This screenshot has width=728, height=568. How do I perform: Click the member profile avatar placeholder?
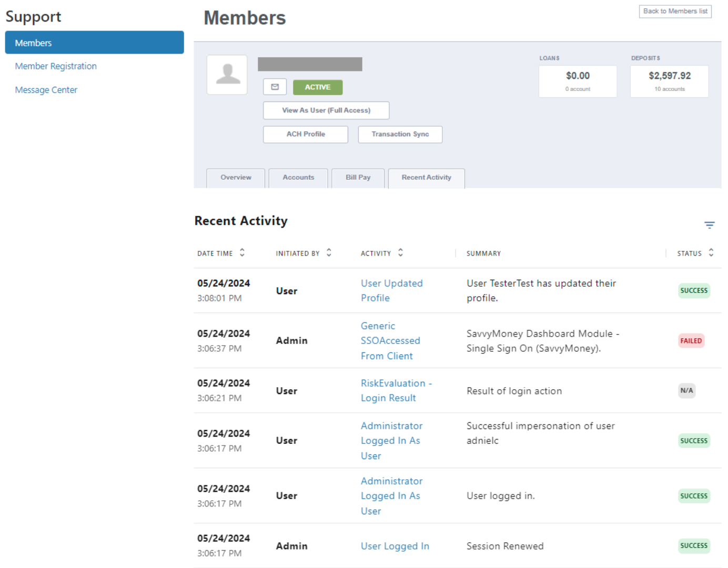(x=227, y=75)
